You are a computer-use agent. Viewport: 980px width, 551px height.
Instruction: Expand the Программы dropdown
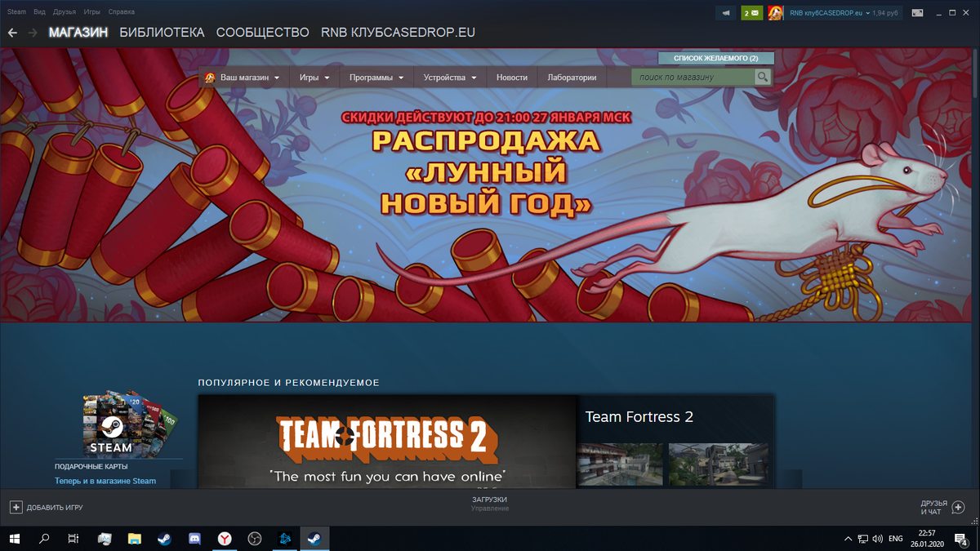tap(376, 78)
